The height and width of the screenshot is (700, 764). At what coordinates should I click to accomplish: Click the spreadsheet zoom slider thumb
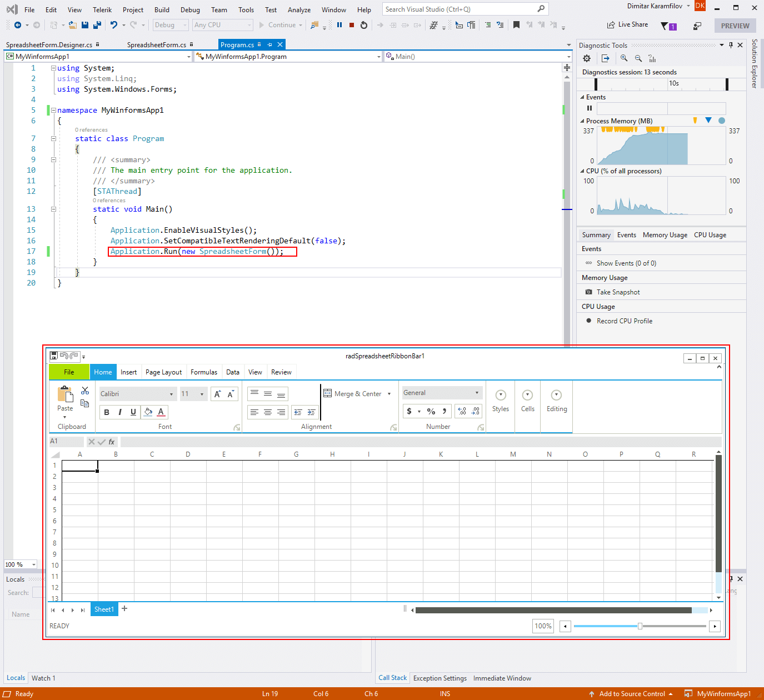(640, 626)
